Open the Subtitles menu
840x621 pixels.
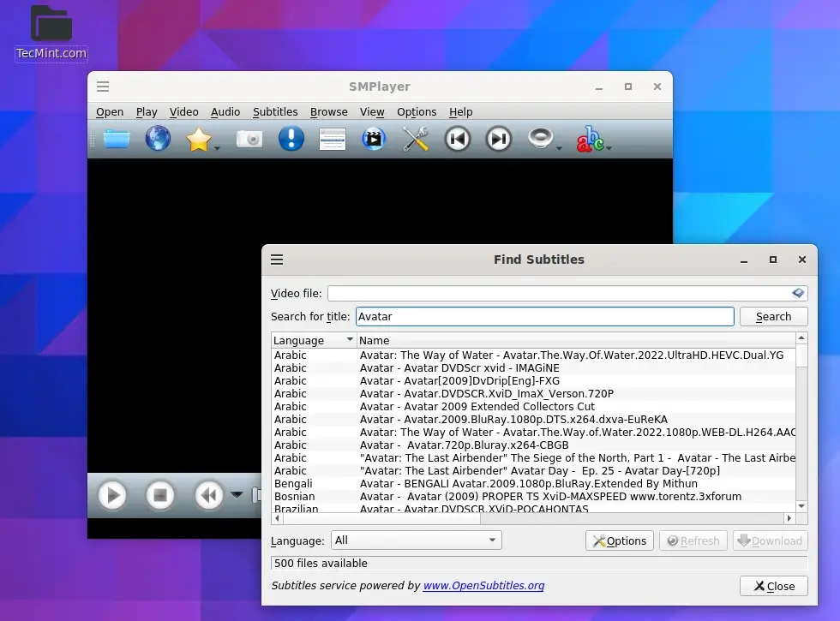(x=275, y=112)
